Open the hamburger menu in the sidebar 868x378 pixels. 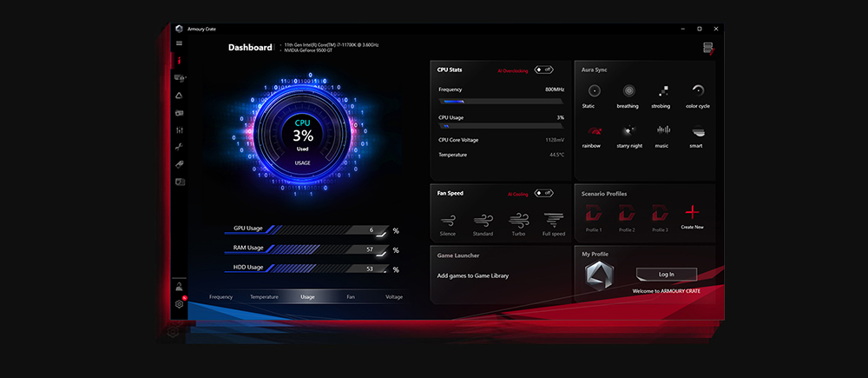[x=179, y=43]
